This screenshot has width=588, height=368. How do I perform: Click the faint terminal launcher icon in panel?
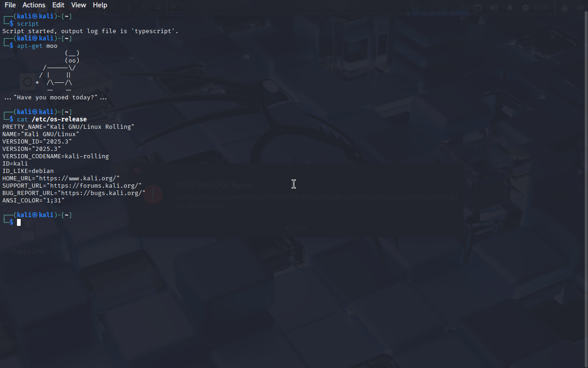[176, 8]
